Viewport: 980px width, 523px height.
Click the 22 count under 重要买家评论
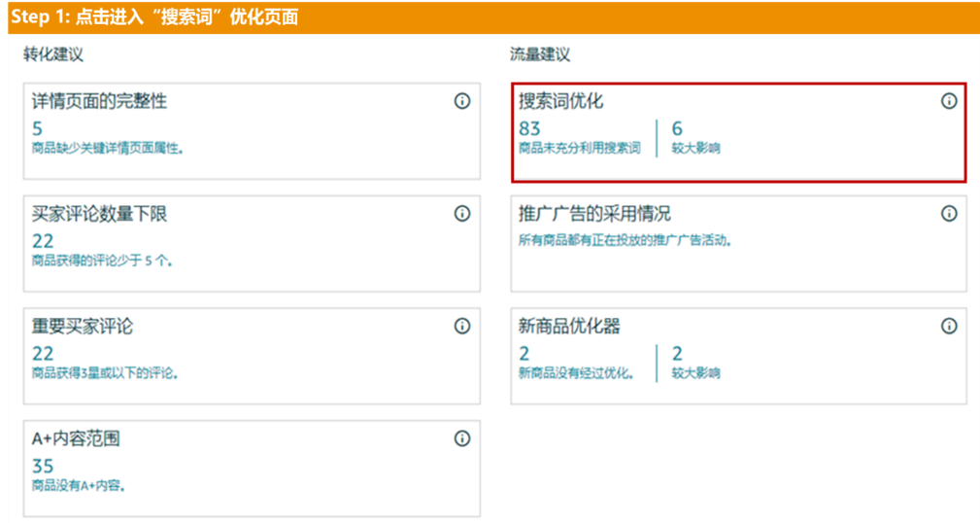pos(43,354)
